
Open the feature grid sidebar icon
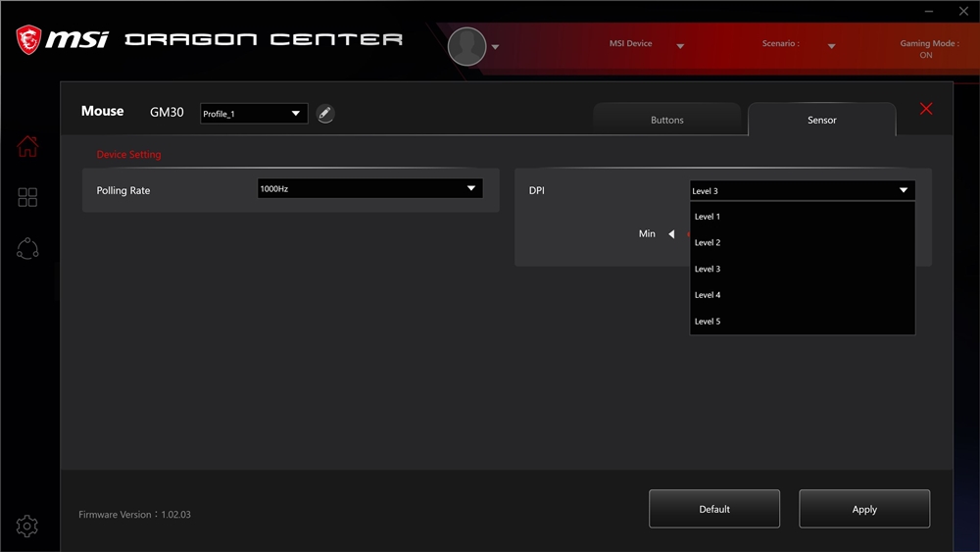pos(27,197)
